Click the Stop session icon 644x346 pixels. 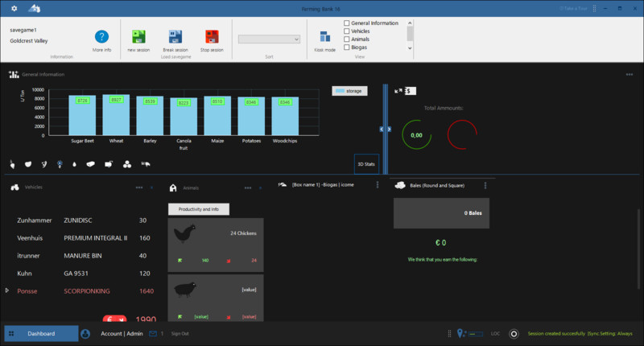point(212,36)
